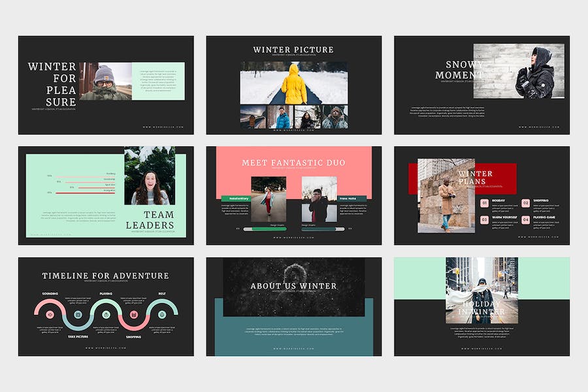Screen dimensions: 588x392
Task: Select the teal icon under Rest
Action: point(162,315)
